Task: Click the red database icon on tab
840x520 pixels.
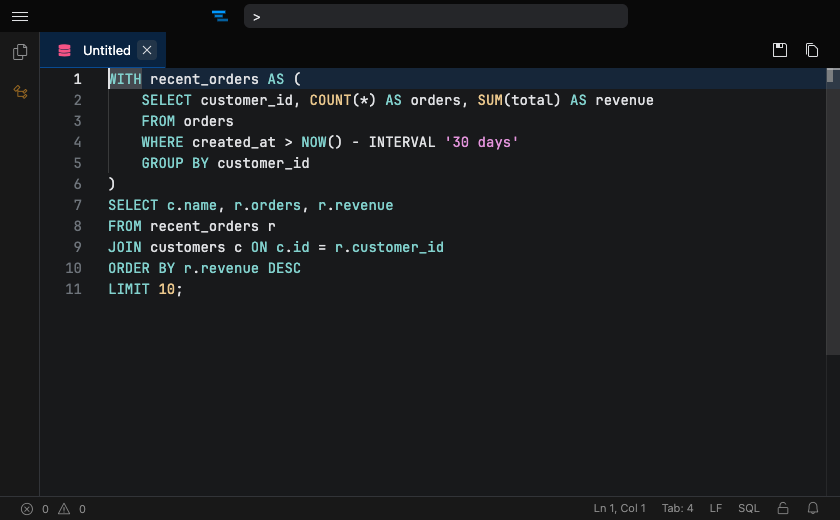Action: [x=65, y=50]
